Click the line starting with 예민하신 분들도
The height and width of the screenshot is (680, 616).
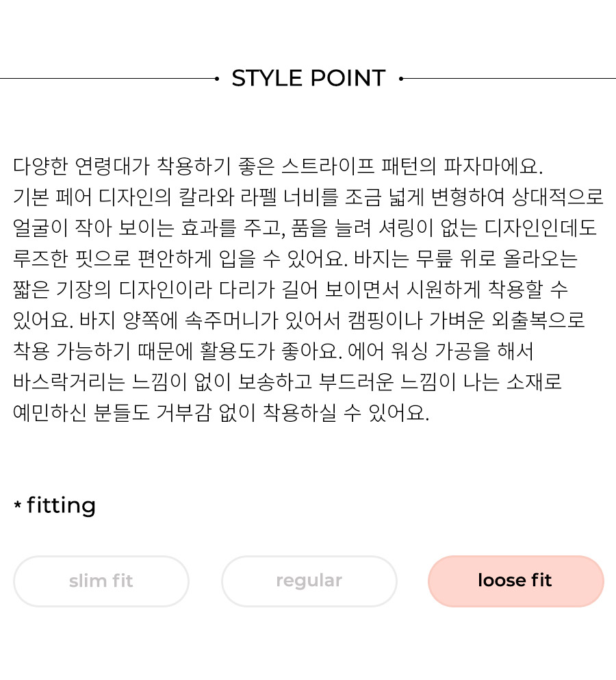[x=221, y=412]
